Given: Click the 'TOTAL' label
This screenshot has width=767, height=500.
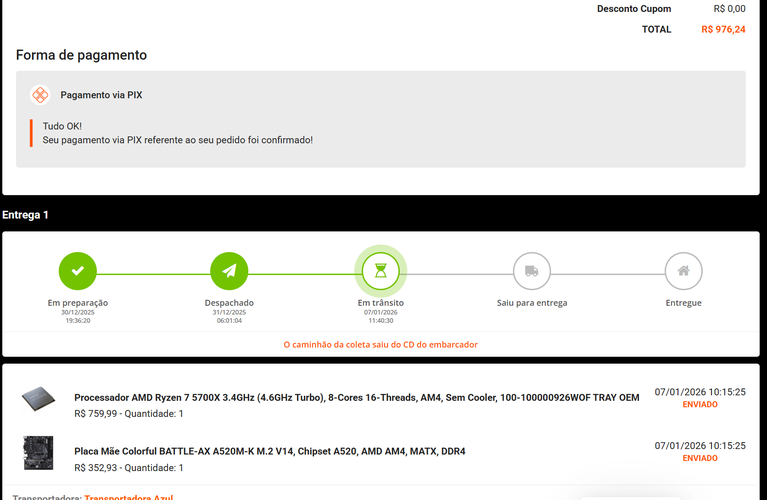Looking at the screenshot, I should tap(656, 29).
